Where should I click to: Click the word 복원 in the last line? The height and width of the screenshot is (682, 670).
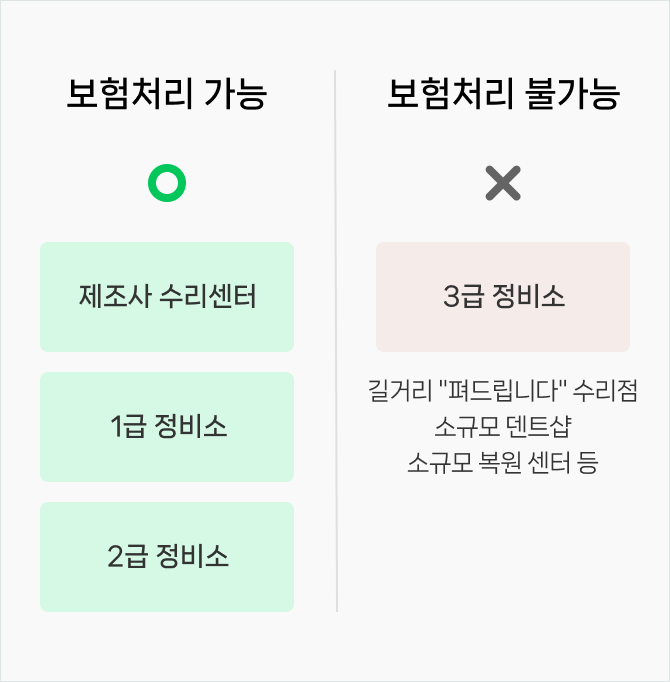(499, 462)
